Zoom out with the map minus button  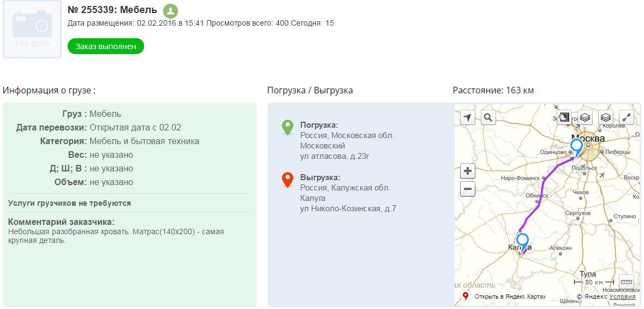(x=468, y=189)
